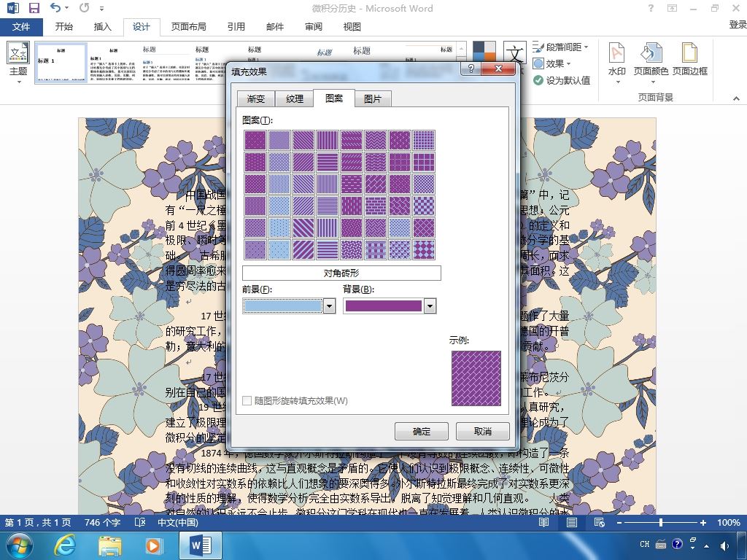
Task: Click the zoom out minus icon
Action: (619, 522)
